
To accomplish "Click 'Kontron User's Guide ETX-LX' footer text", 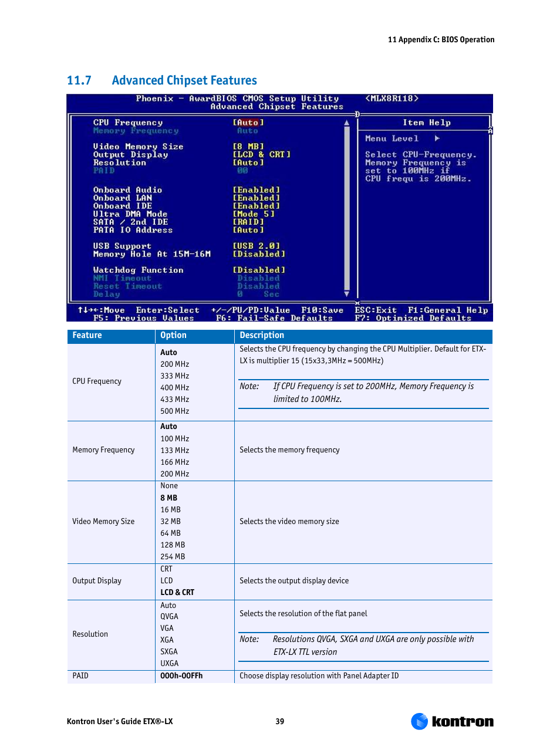I will pyautogui.click(x=120, y=722).
